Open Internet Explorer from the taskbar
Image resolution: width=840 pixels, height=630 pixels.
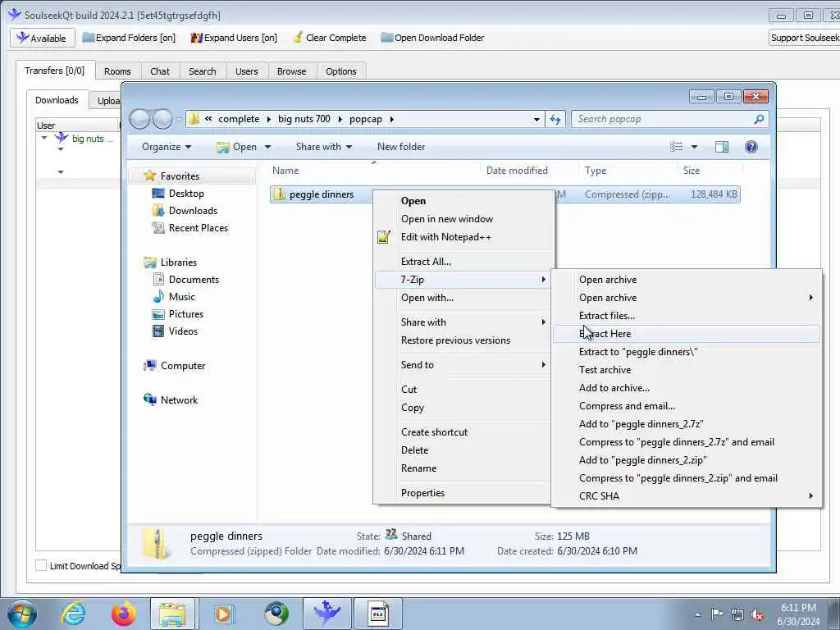coord(73,614)
